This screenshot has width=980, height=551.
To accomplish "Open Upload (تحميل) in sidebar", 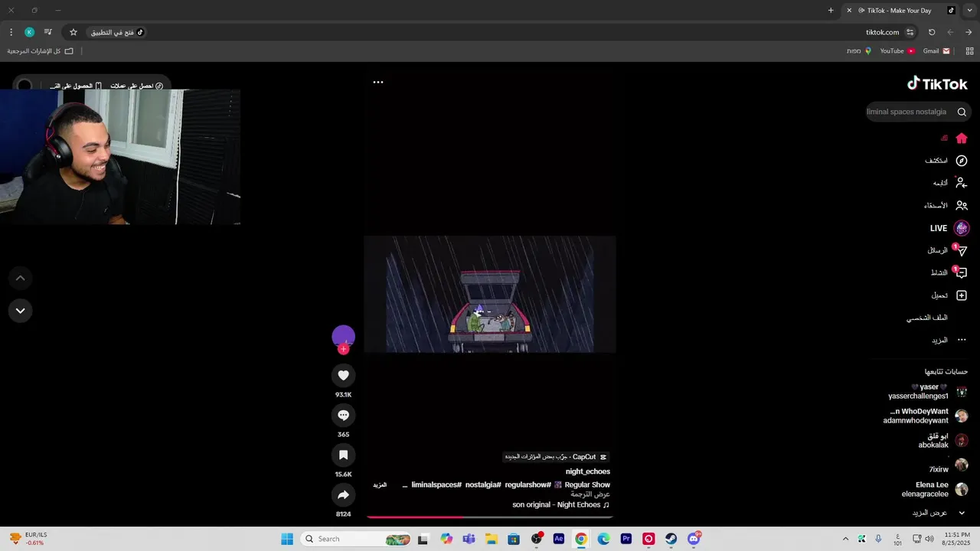I will click(x=949, y=295).
